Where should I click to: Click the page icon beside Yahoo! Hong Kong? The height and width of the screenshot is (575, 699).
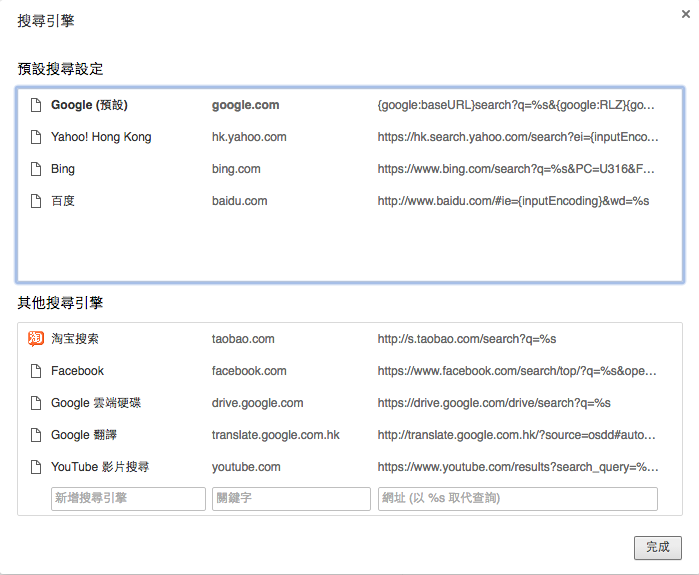[x=35, y=137]
